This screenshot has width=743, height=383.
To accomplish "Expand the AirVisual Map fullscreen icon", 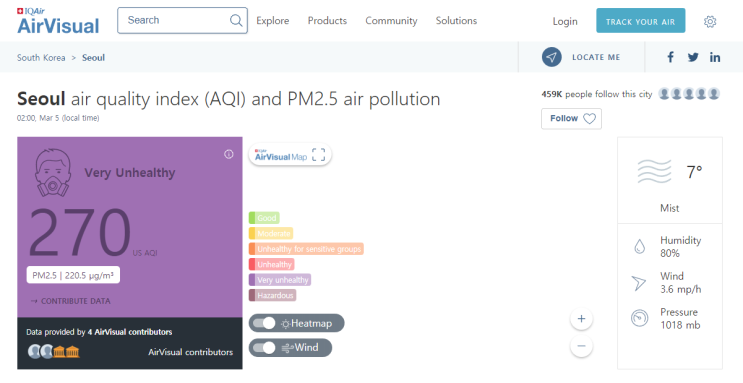I will pos(318,155).
